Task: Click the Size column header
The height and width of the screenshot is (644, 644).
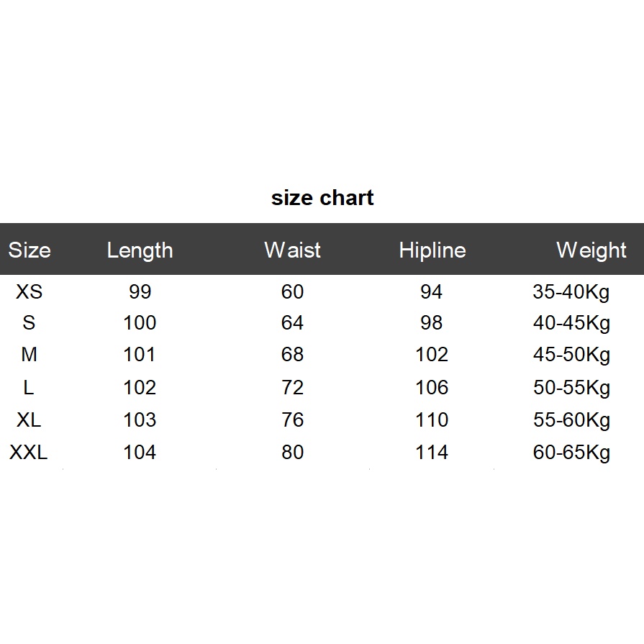Action: click(x=30, y=250)
